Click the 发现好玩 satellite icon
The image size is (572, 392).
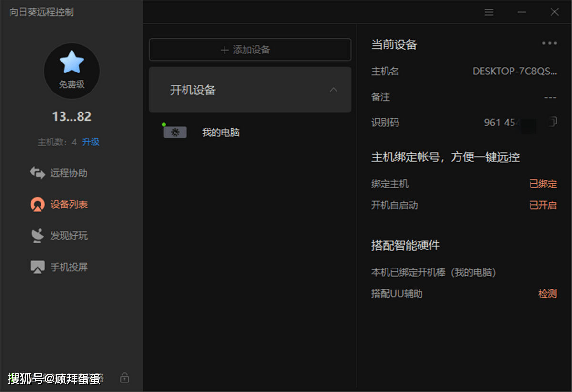(37, 236)
